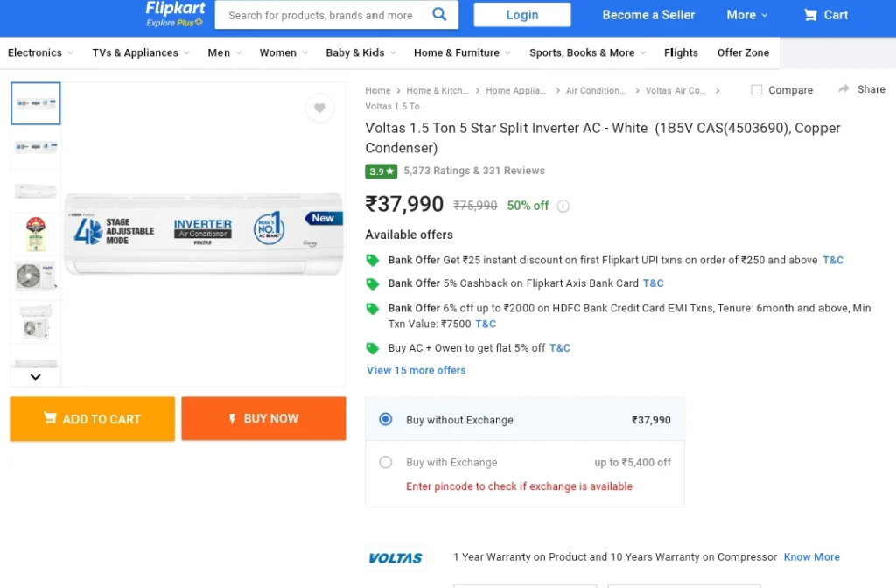
Task: Open Know More warranty link
Action: [811, 557]
